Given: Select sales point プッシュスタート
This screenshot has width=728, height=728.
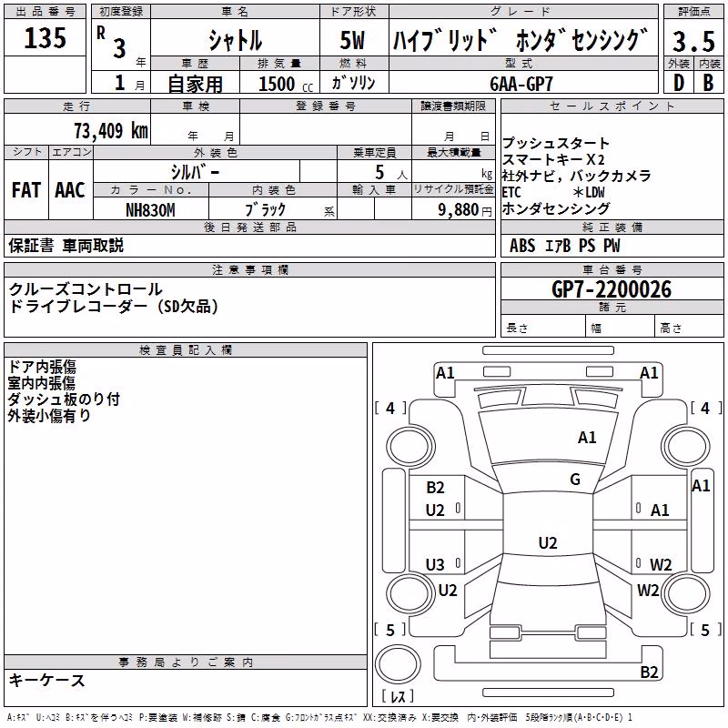Looking at the screenshot, I should (556, 143).
